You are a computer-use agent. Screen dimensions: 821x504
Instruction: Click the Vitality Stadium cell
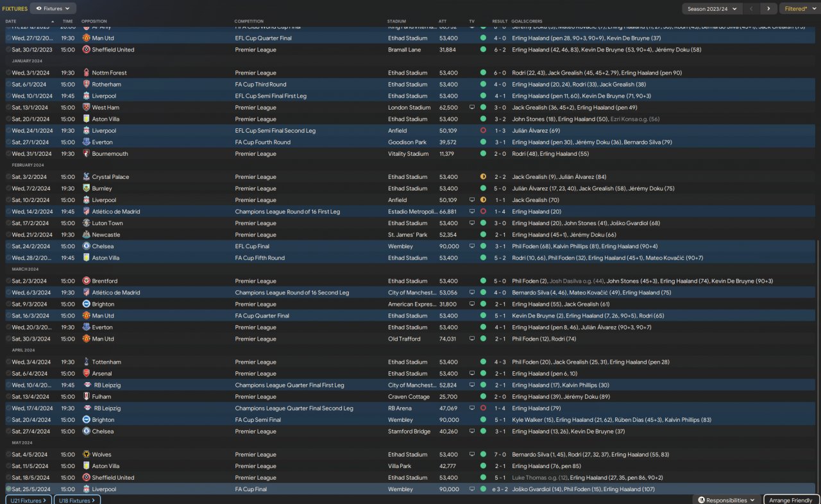click(x=408, y=154)
